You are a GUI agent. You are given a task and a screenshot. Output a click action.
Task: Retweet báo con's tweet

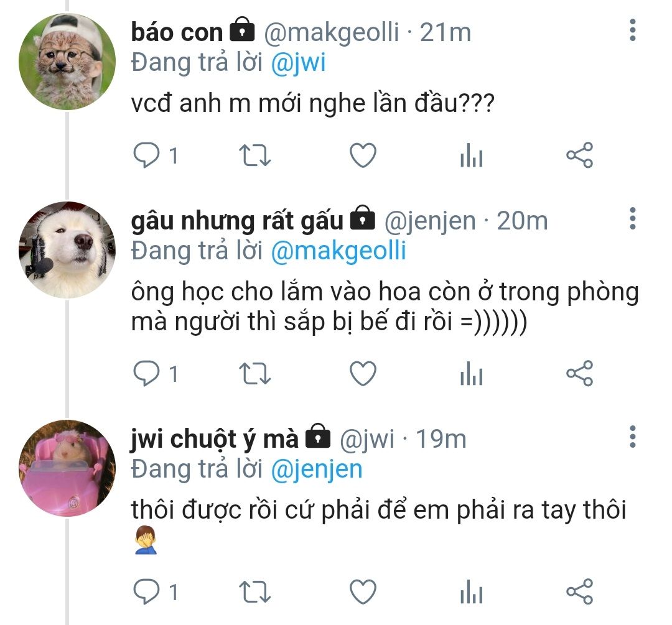tap(254, 155)
